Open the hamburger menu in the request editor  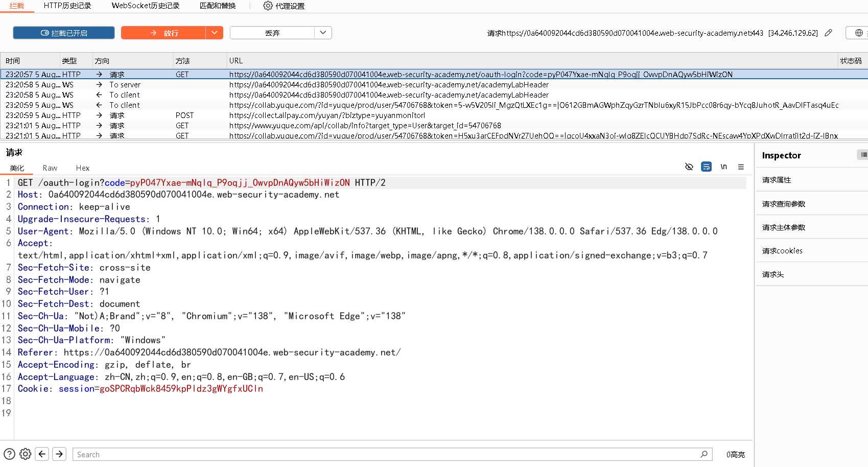click(741, 167)
